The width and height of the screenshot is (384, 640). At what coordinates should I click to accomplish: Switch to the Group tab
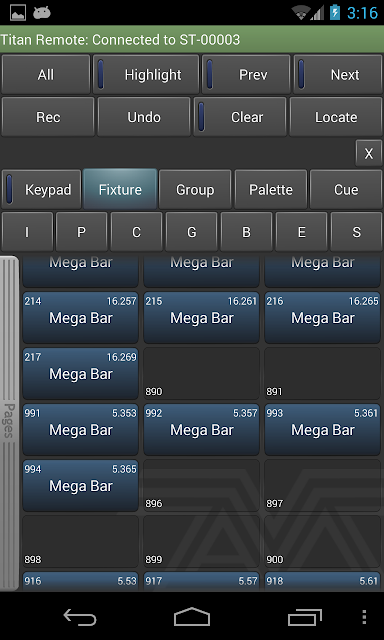[195, 190]
